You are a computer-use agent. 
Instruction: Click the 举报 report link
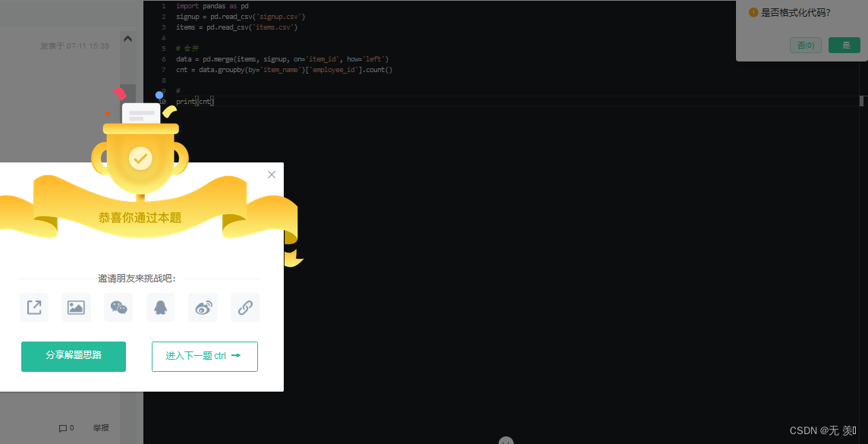[x=101, y=428]
